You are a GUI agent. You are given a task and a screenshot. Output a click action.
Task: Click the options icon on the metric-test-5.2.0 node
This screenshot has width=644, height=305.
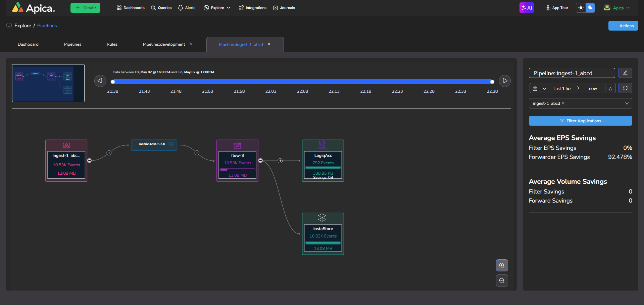[171, 144]
